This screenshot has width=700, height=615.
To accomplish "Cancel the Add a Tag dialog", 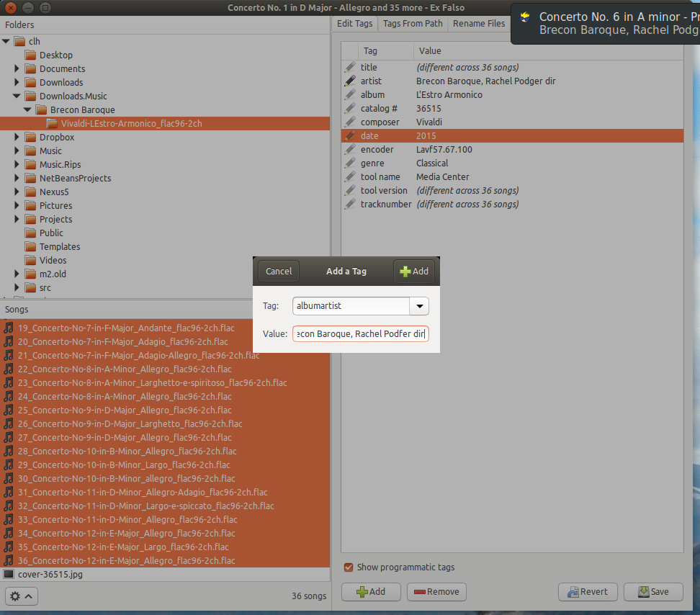I will (x=278, y=271).
